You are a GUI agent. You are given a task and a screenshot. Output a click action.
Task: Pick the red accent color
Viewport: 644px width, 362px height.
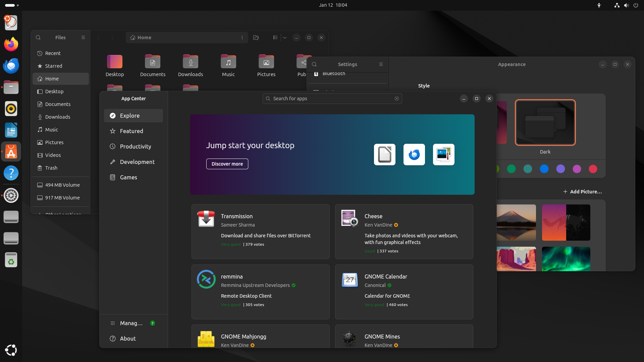click(x=593, y=169)
